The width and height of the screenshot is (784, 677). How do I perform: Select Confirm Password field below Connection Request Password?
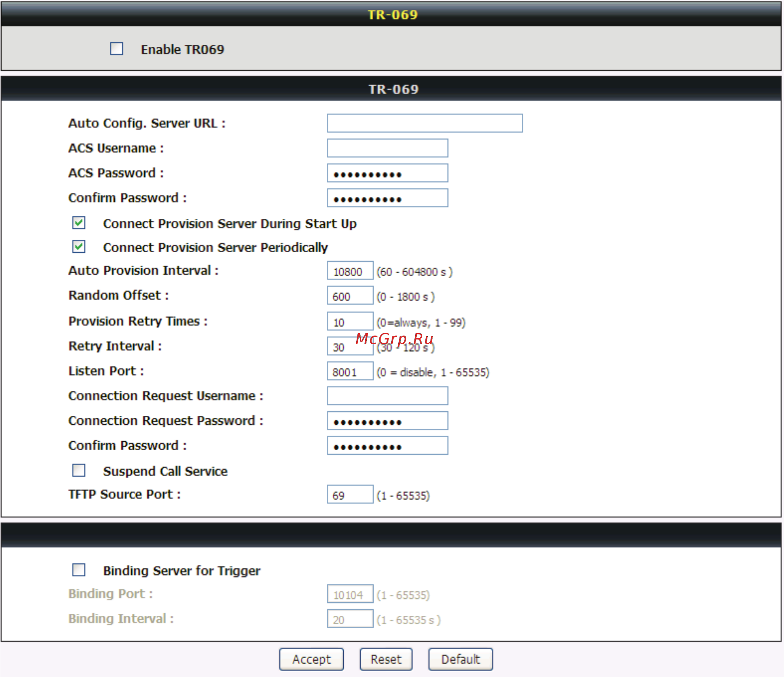387,446
